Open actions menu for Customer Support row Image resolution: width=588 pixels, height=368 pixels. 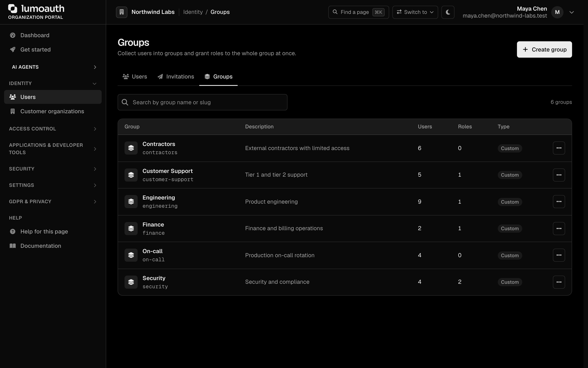point(559,175)
